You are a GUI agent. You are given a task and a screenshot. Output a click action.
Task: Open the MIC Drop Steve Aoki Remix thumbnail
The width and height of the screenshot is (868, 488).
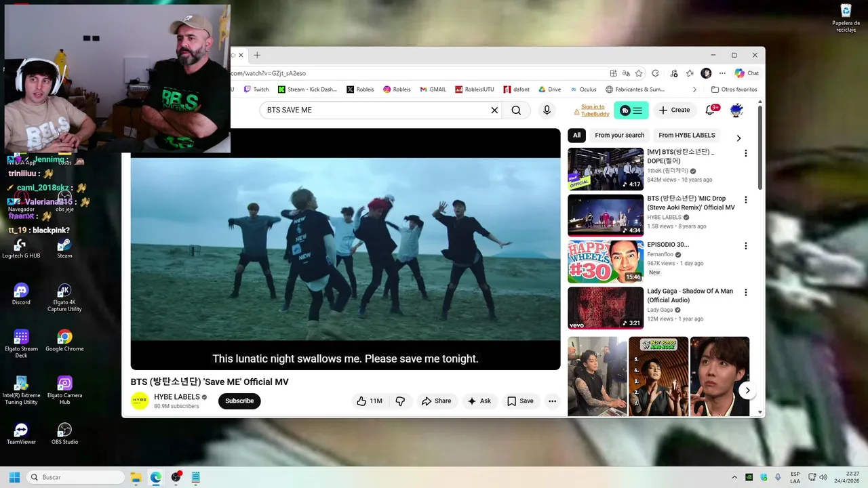click(606, 216)
